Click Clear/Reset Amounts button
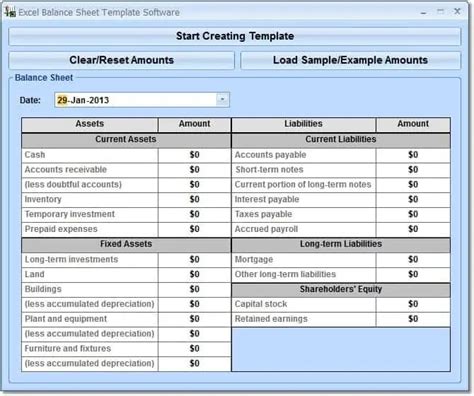The width and height of the screenshot is (474, 396). (121, 60)
